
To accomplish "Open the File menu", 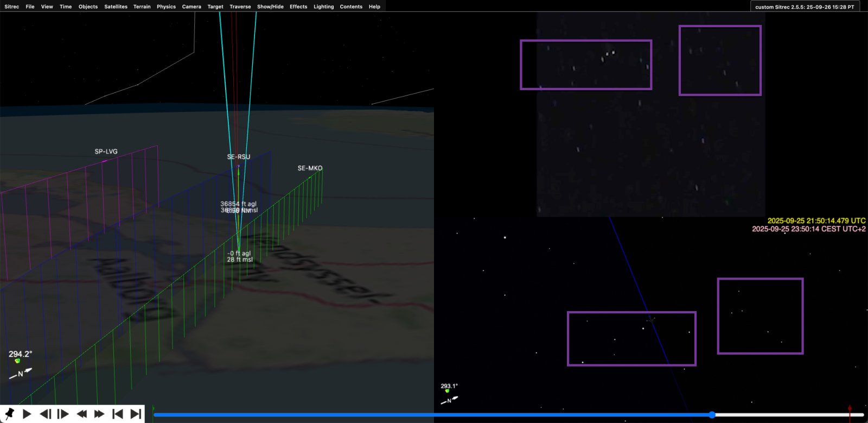I will coord(30,7).
